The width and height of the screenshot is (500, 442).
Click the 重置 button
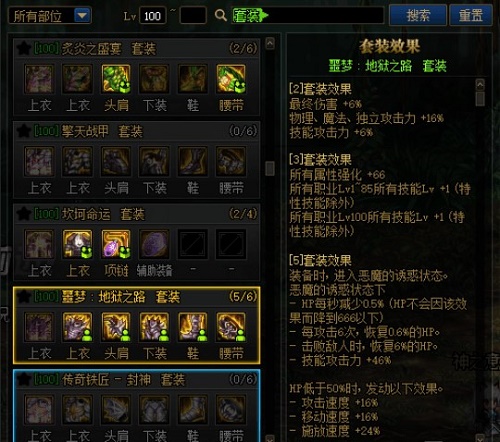(x=471, y=15)
